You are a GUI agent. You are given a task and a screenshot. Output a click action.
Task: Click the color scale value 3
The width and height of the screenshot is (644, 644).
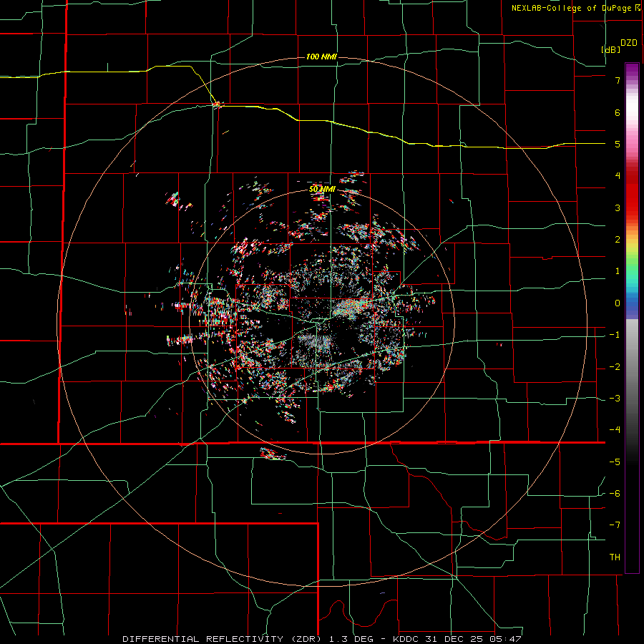click(x=618, y=208)
